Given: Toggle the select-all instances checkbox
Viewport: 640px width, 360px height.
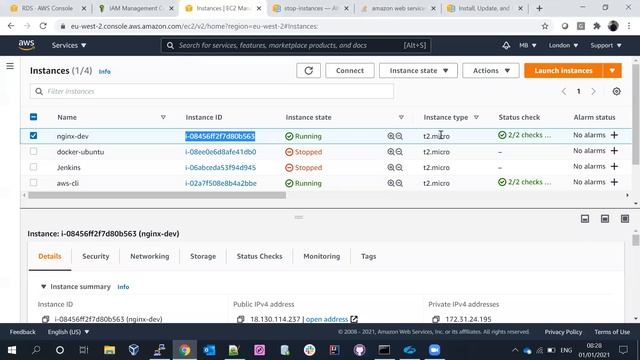Looking at the screenshot, I should pyautogui.click(x=33, y=117).
